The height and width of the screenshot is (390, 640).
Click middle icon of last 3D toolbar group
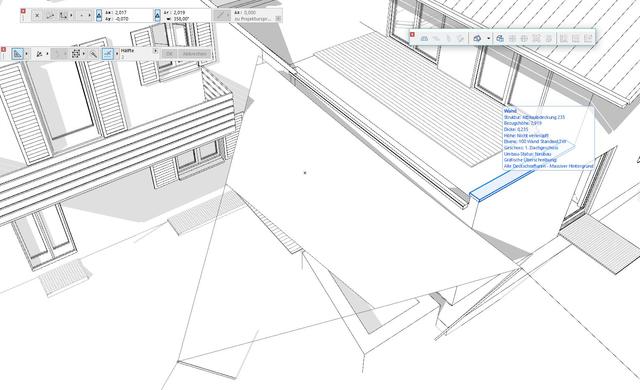pyautogui.click(x=576, y=39)
